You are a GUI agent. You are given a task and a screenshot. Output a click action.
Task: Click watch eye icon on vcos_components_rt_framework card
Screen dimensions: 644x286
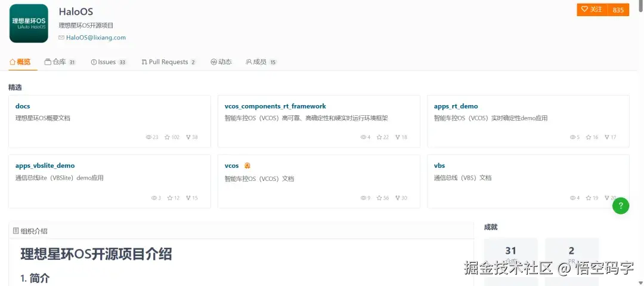[x=363, y=137]
